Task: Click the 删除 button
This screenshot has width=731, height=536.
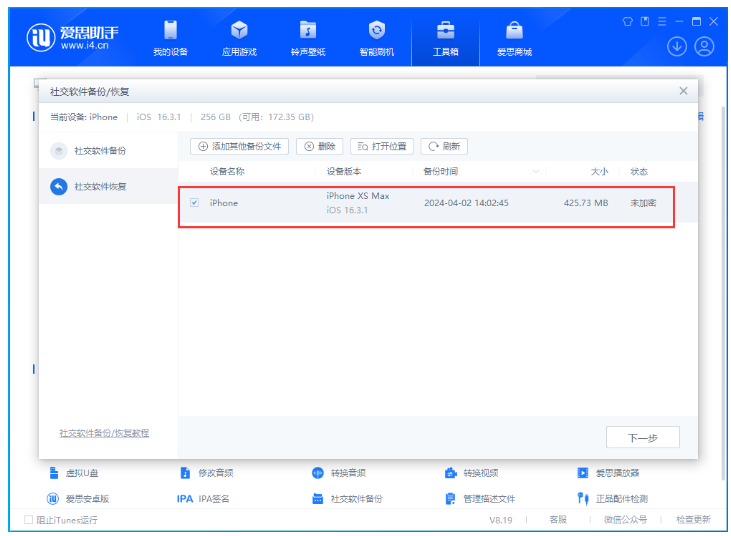Action: (x=319, y=146)
